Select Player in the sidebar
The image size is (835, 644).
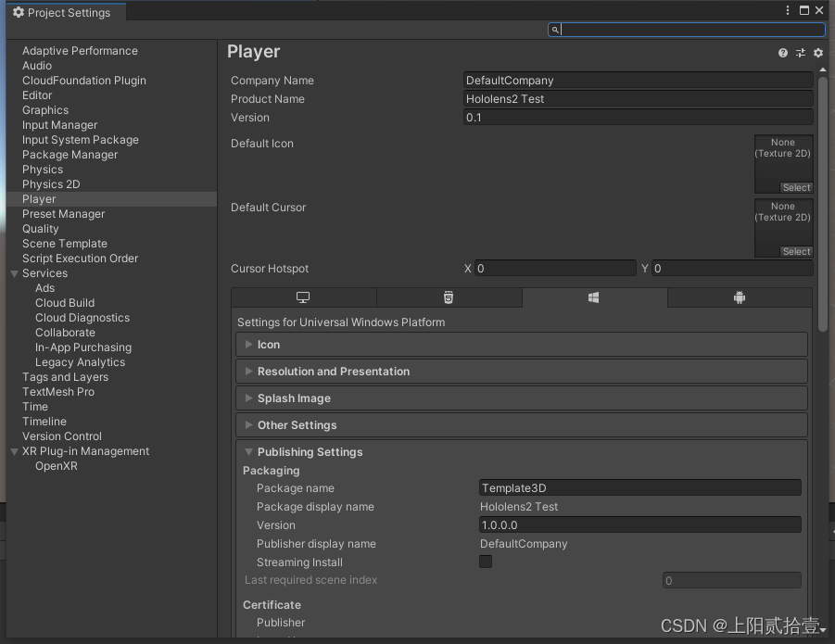point(112,199)
